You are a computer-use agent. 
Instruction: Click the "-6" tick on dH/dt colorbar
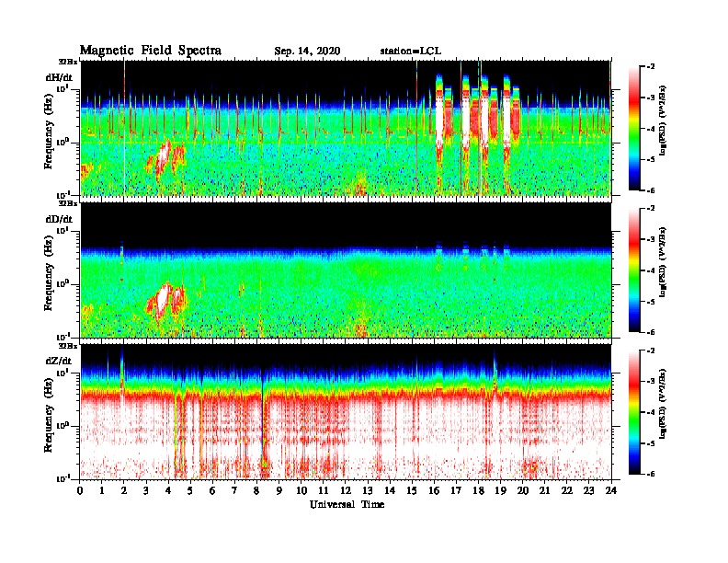click(x=650, y=190)
